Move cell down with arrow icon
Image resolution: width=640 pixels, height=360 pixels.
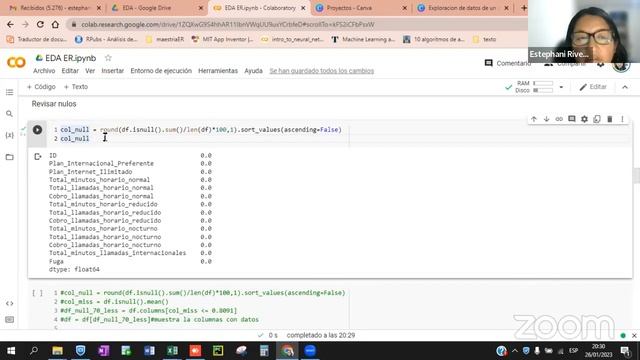pyautogui.click(x=547, y=119)
